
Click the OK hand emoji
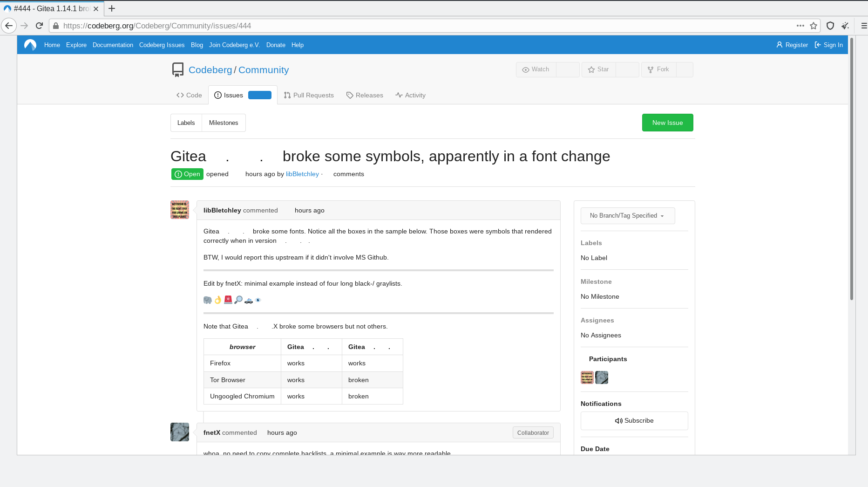click(x=218, y=300)
